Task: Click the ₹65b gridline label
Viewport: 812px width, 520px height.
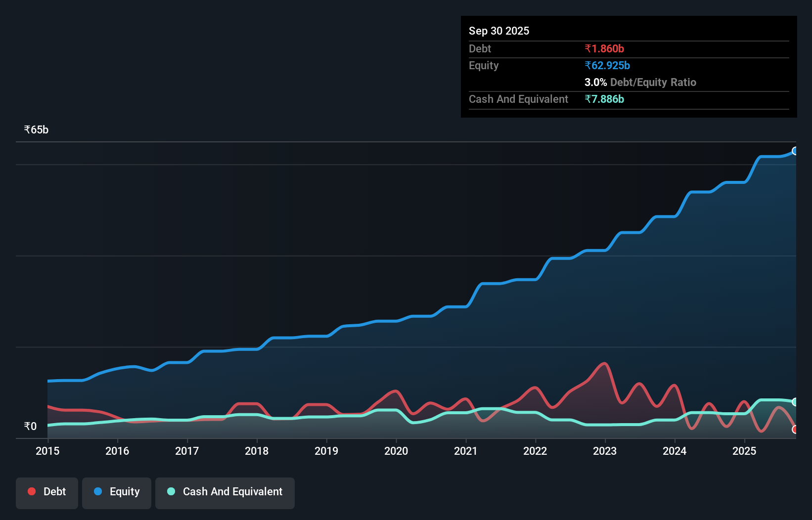Action: click(36, 130)
